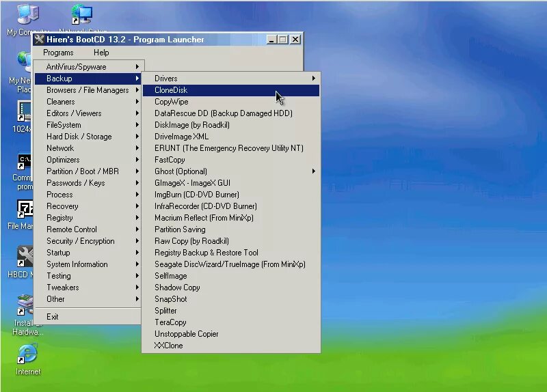The height and width of the screenshot is (392, 547).
Task: Expand the Ghost (Optional) submenu
Action: click(x=231, y=171)
